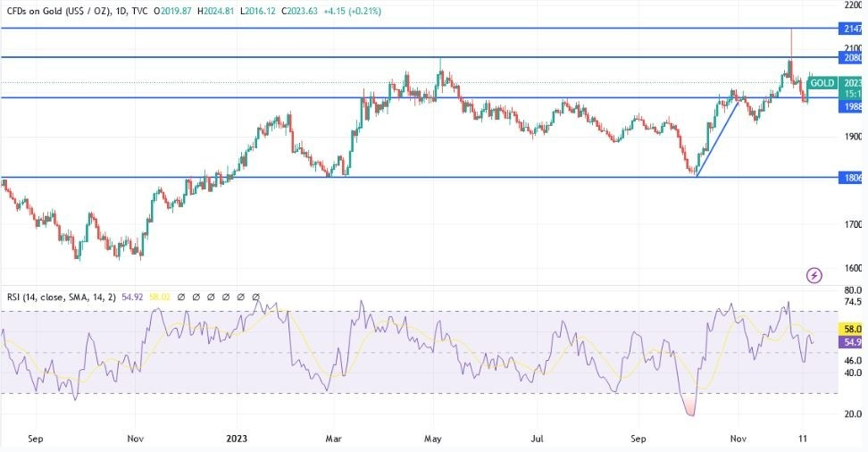This screenshot has width=868, height=452.
Task: Click the 2023 year label on time axis
Action: pos(237,439)
